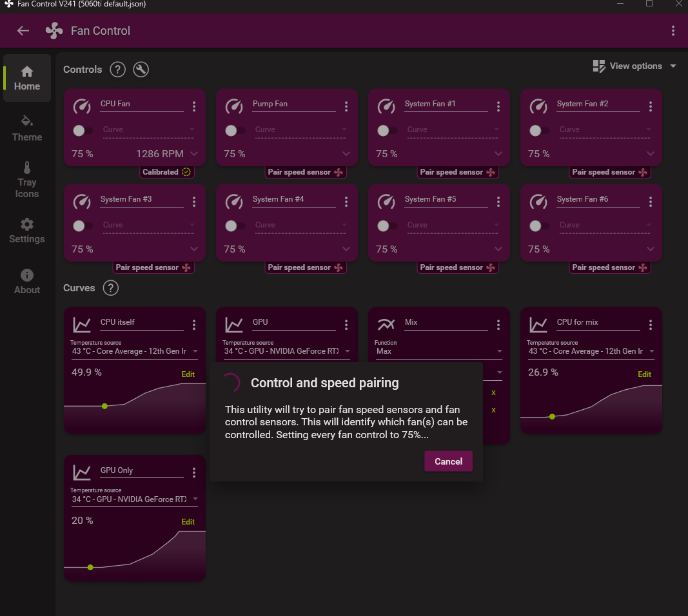Image resolution: width=688 pixels, height=616 pixels.
Task: Click Edit on the CPU itself curve
Action: pos(188,374)
